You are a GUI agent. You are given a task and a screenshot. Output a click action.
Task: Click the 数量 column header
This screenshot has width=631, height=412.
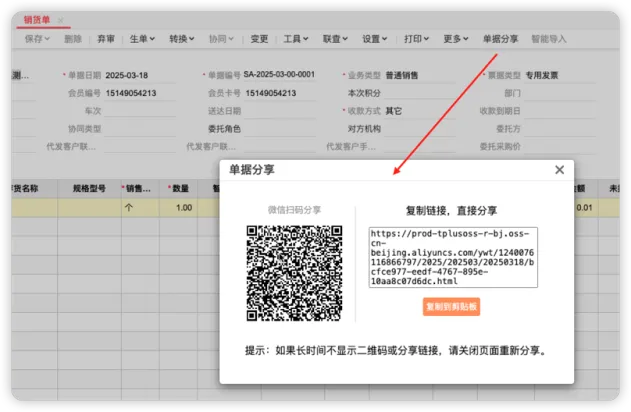[x=178, y=188]
